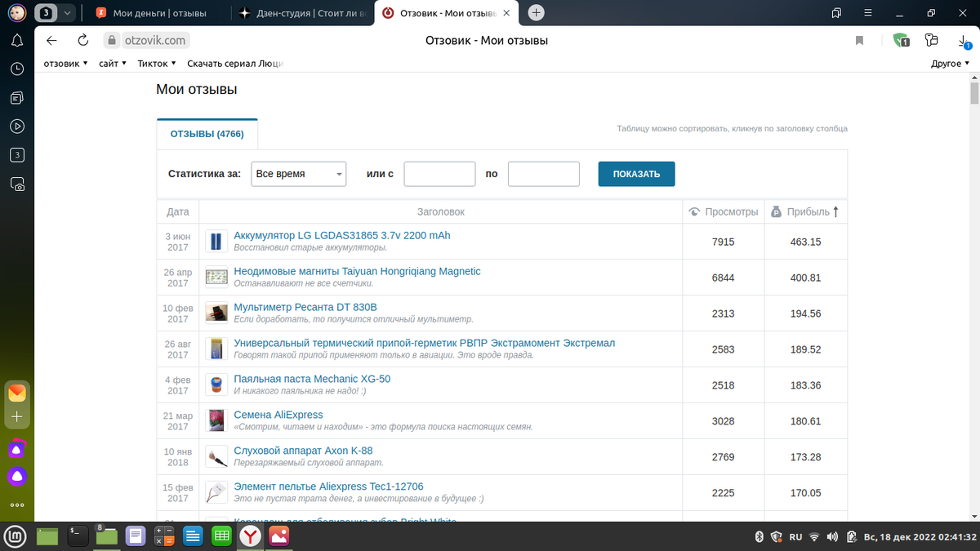
Task: Launch the terminal from the taskbar
Action: click(x=78, y=536)
